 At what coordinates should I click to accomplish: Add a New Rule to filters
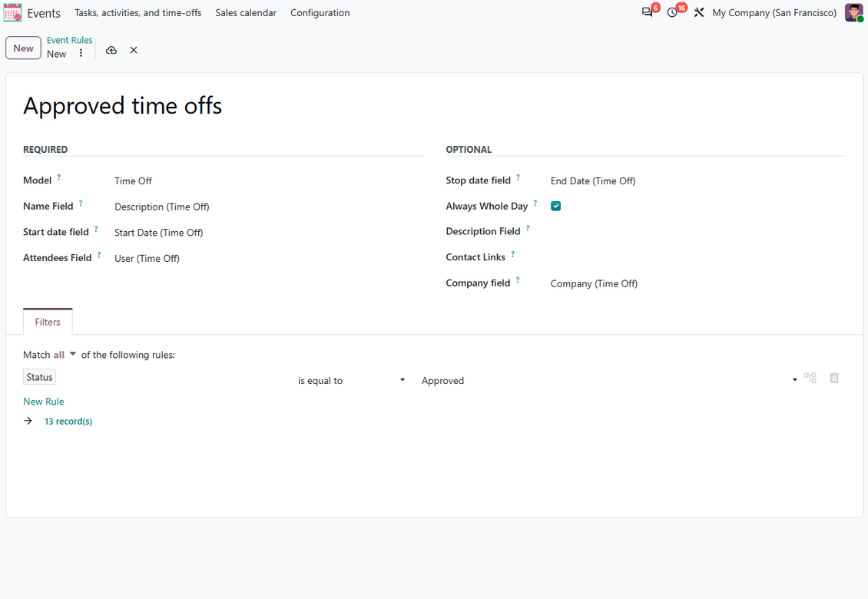pos(44,402)
